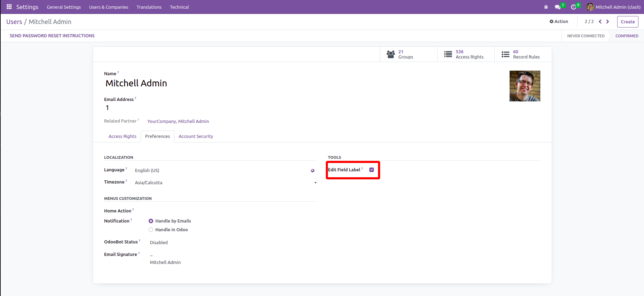Screen dimensions: 644x296
Task: Click the Settings app title
Action: tap(27, 7)
